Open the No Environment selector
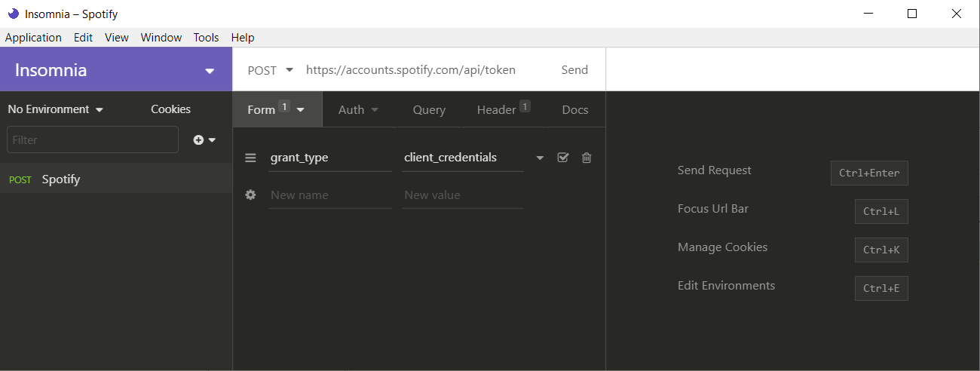Screen dimensions: 980x371 click(x=56, y=109)
